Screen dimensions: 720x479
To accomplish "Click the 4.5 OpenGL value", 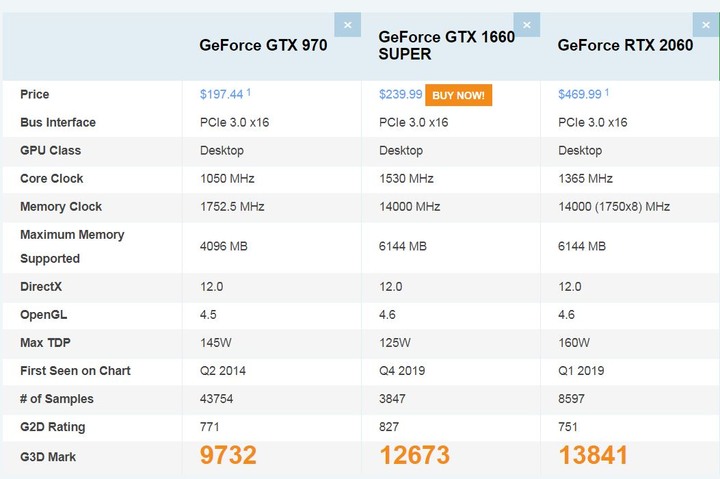I will click(208, 315).
